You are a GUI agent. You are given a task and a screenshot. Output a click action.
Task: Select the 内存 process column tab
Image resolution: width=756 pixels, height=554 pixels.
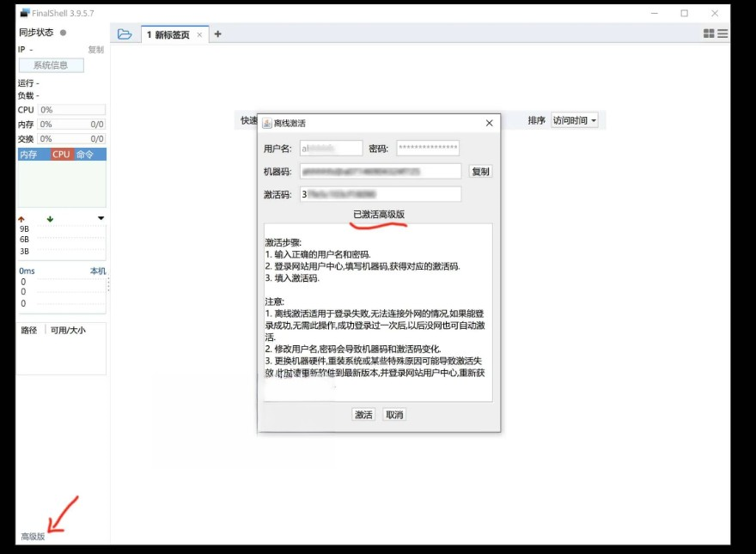coord(29,155)
